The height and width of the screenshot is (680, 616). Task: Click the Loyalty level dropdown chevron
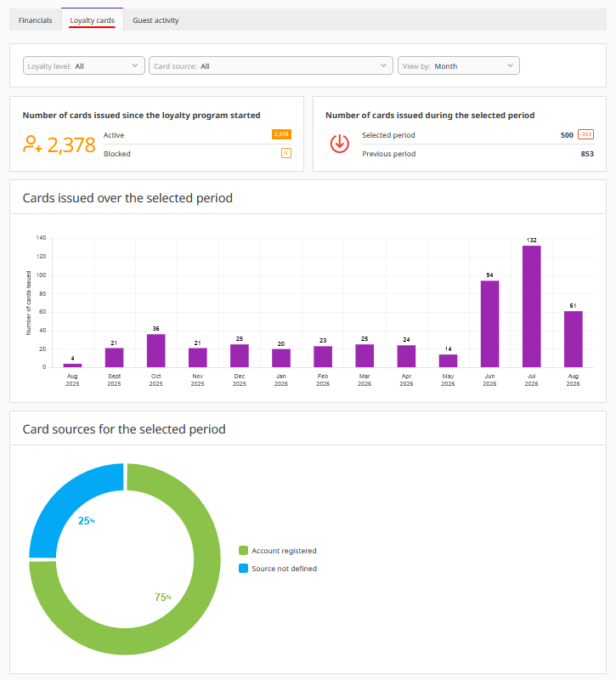[135, 65]
